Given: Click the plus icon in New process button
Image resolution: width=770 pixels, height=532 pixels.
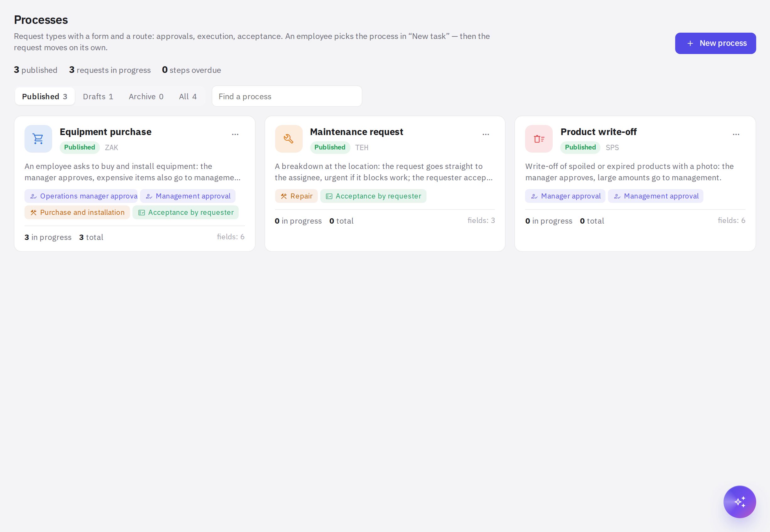Looking at the screenshot, I should tap(690, 43).
